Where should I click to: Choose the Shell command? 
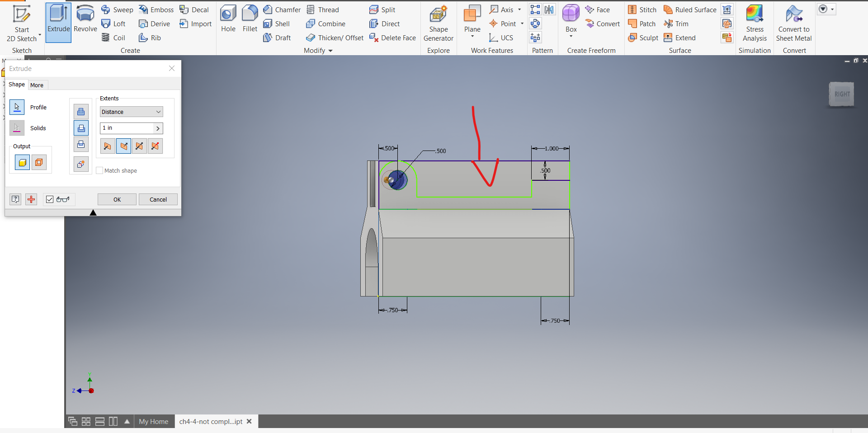[276, 24]
